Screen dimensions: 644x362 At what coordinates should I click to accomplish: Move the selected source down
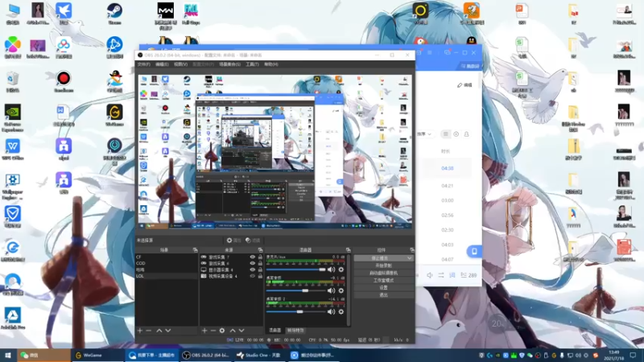(242, 331)
